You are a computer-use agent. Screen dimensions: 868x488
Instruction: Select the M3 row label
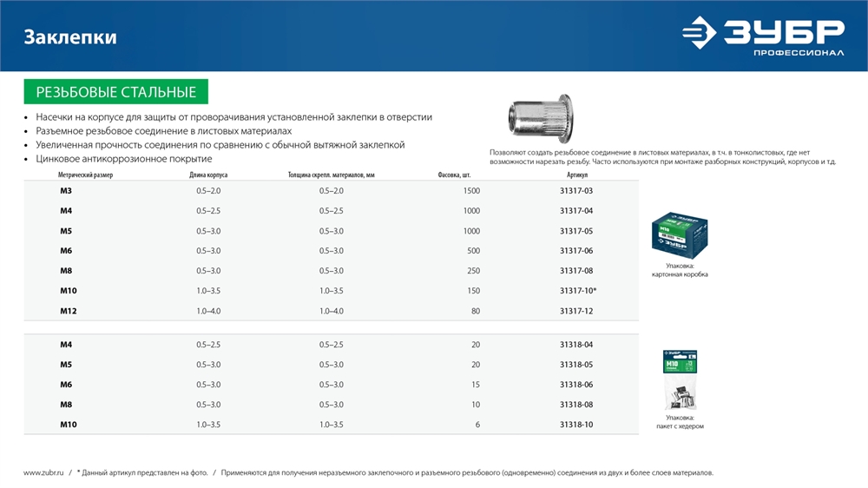click(66, 190)
